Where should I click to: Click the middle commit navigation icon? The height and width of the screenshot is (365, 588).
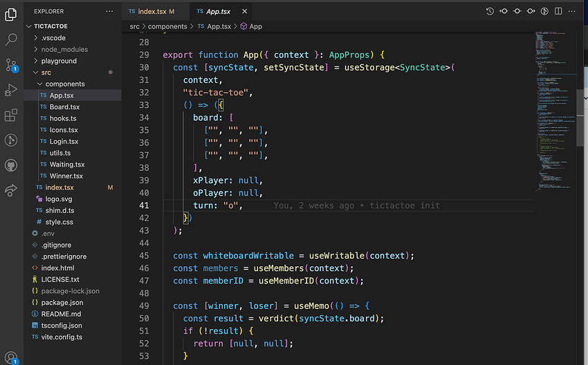tap(517, 11)
